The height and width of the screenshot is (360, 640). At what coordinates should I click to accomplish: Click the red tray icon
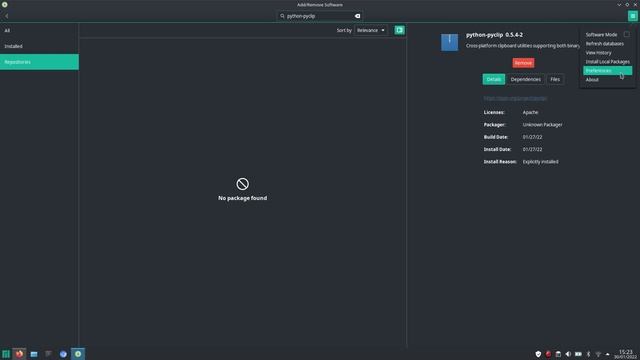(x=548, y=354)
